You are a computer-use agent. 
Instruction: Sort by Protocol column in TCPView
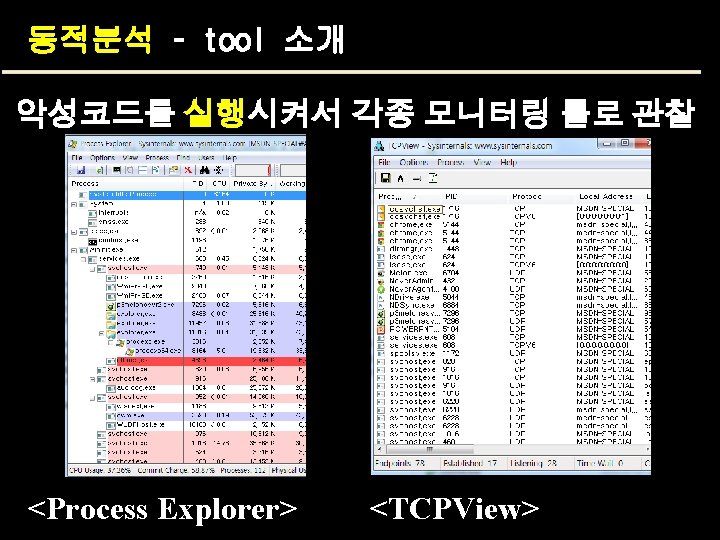(540, 197)
